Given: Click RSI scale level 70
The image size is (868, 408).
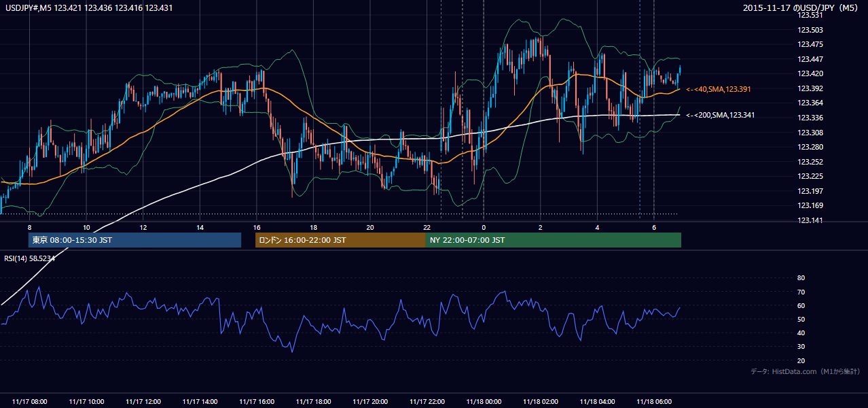Looking at the screenshot, I should click(x=801, y=292).
